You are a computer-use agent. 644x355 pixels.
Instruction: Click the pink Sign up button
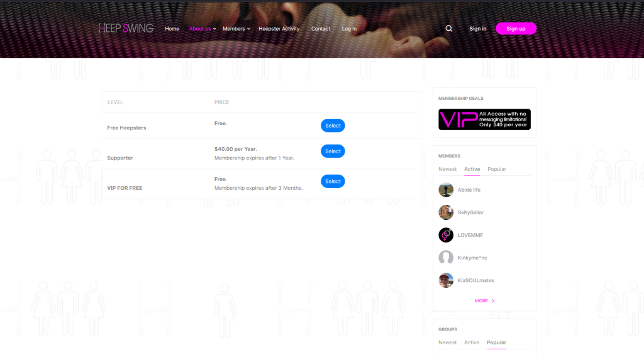516,28
